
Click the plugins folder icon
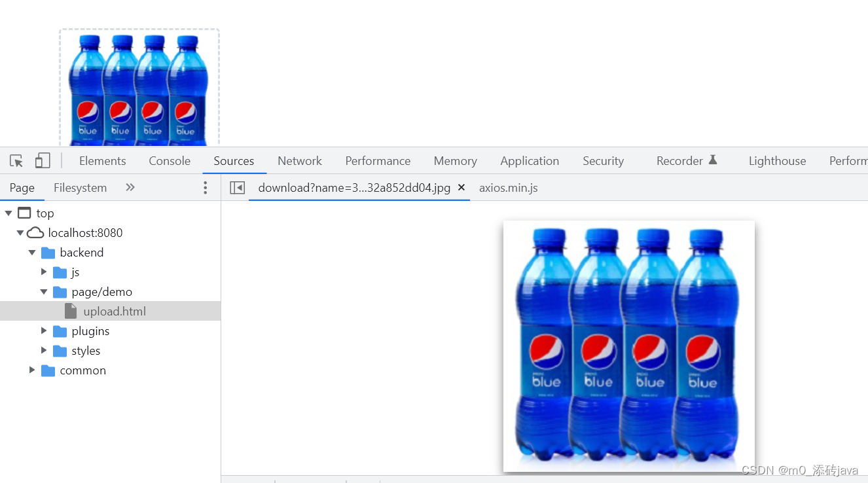60,331
